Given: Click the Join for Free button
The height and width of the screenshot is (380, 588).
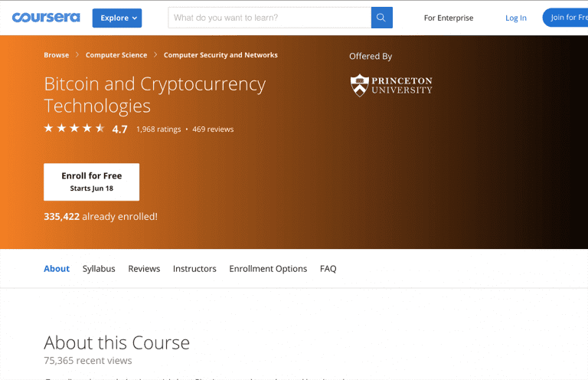Looking at the screenshot, I should click(x=567, y=18).
